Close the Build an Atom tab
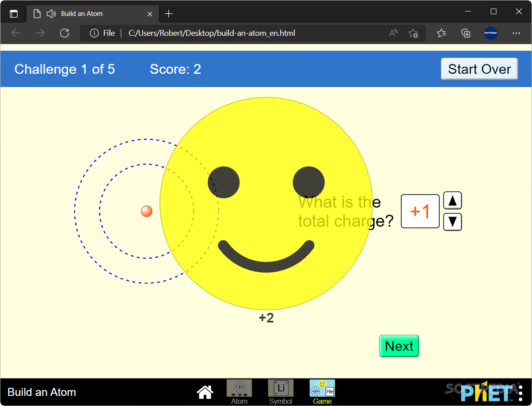Image resolution: width=532 pixels, height=406 pixels. tap(150, 14)
